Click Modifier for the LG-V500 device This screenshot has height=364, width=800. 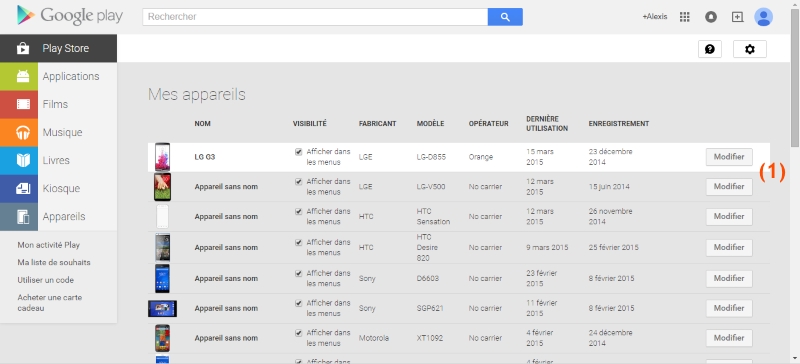729,187
